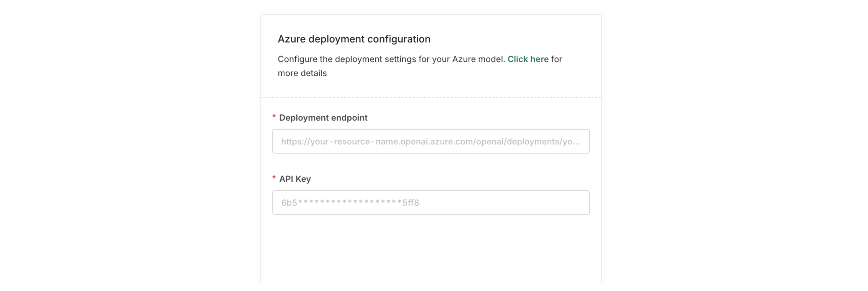Open the 'Click here' details link
The height and width of the screenshot is (291, 868).
coord(528,59)
